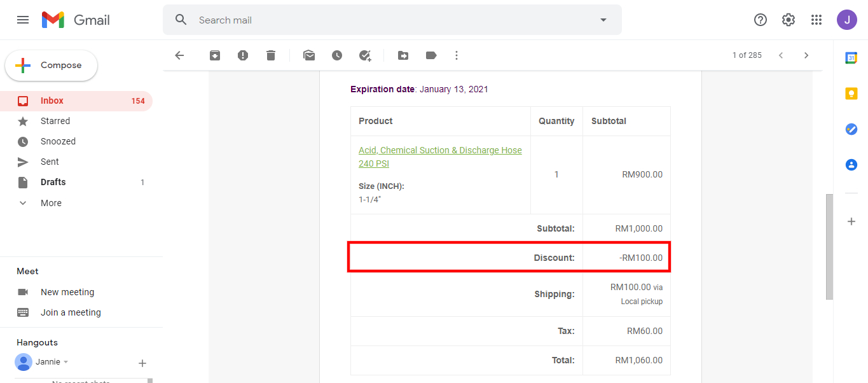Go back to inbox arrow
The image size is (868, 383).
pyautogui.click(x=179, y=55)
